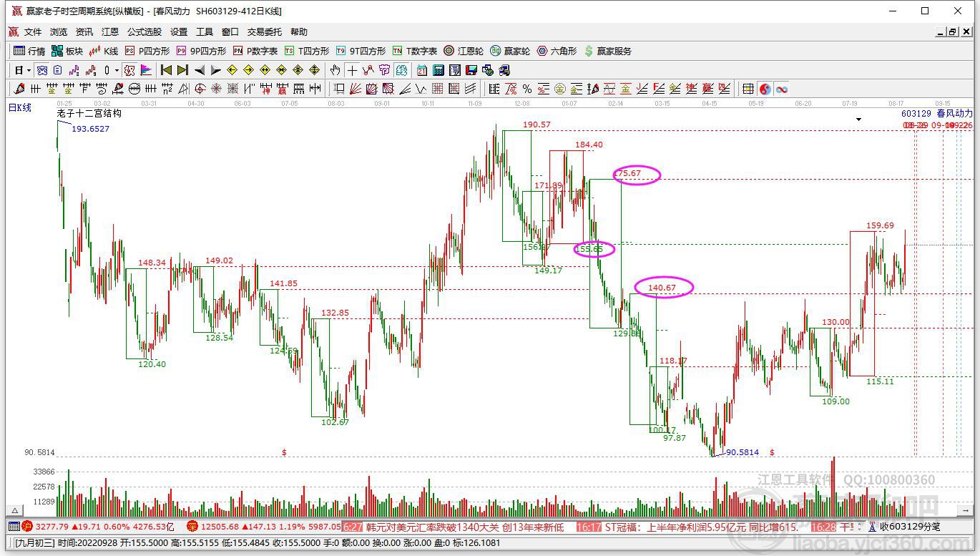Toggle the infinity loop icon
The height and width of the screenshot is (556, 980).
point(782,89)
